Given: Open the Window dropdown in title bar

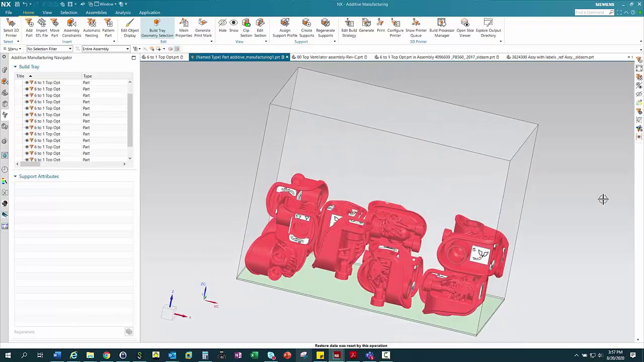Looking at the screenshot, I should [107, 4].
